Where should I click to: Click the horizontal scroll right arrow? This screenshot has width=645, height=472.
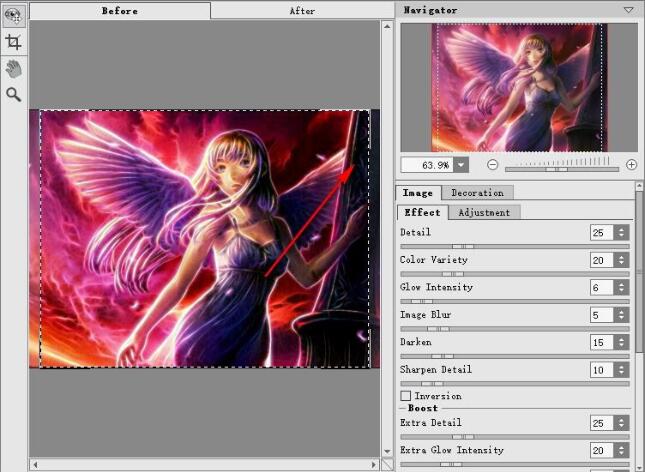(374, 465)
